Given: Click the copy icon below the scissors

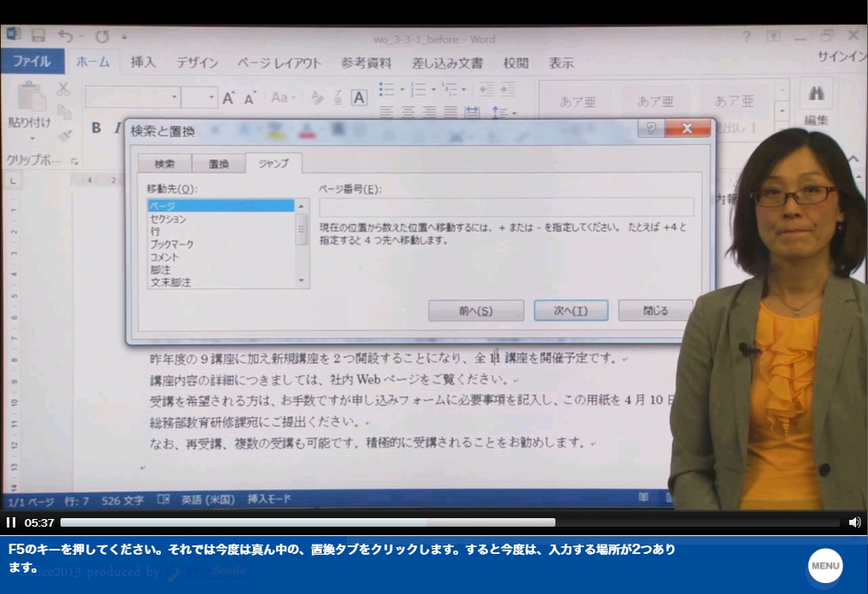Looking at the screenshot, I should point(64,112).
